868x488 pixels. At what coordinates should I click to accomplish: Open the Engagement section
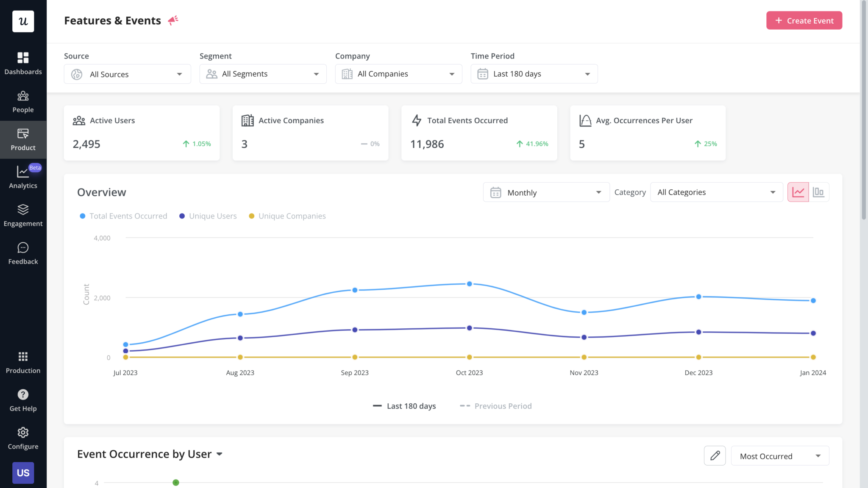click(23, 215)
